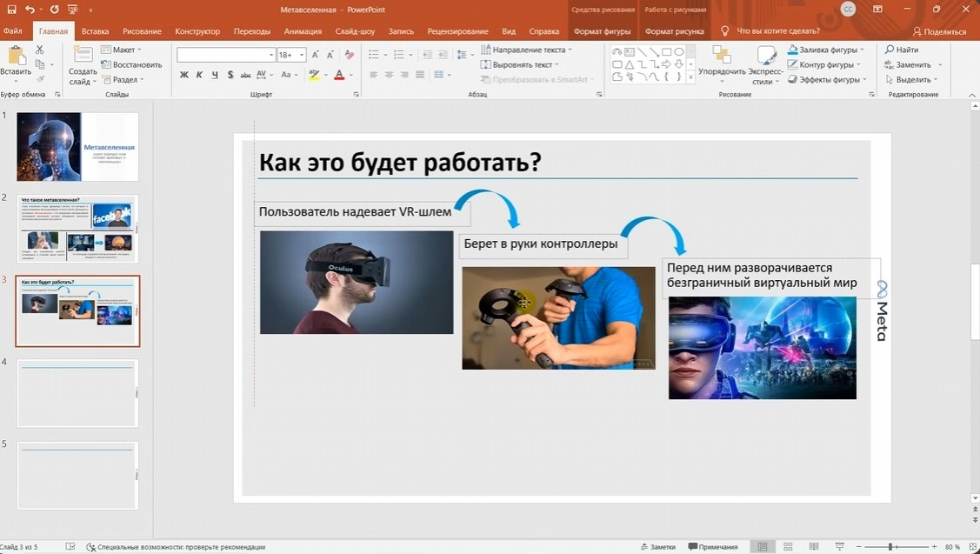This screenshot has width=980, height=554.
Task: Click the Cut scissors icon
Action: 39,50
